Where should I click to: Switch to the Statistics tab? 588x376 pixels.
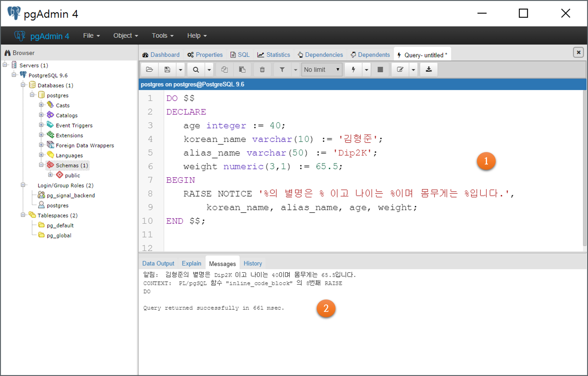[274, 55]
